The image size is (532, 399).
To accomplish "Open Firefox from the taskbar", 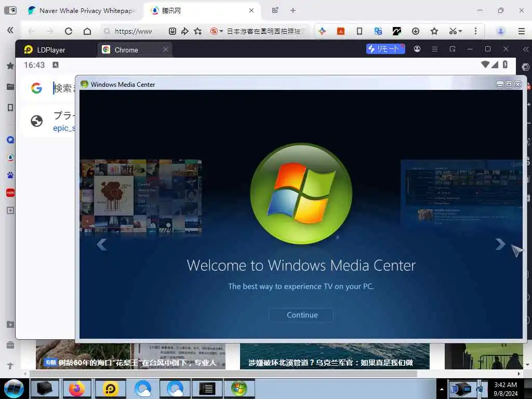I will pyautogui.click(x=77, y=389).
